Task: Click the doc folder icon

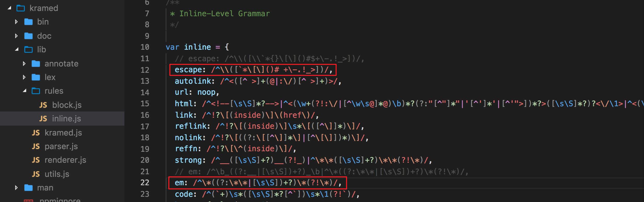Action: pos(28,36)
